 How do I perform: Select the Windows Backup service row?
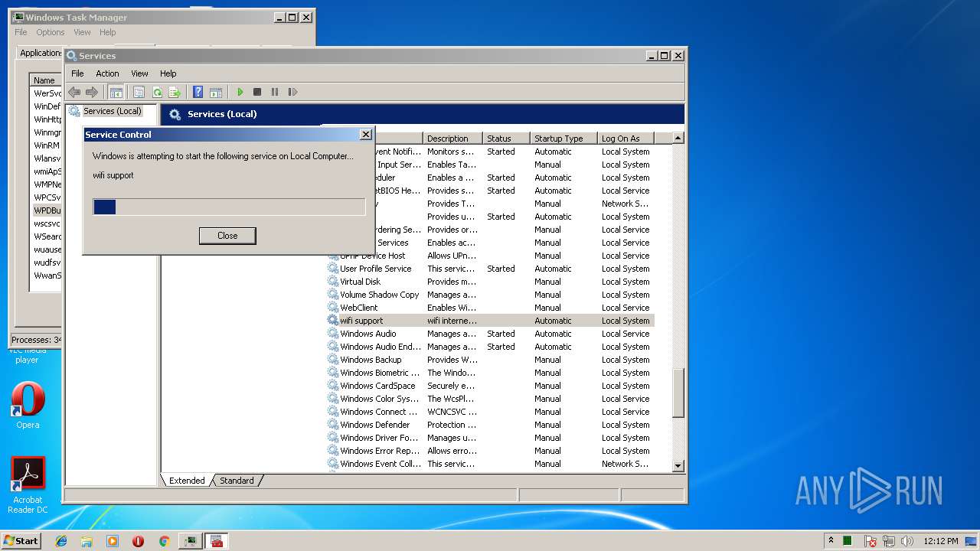click(490, 360)
